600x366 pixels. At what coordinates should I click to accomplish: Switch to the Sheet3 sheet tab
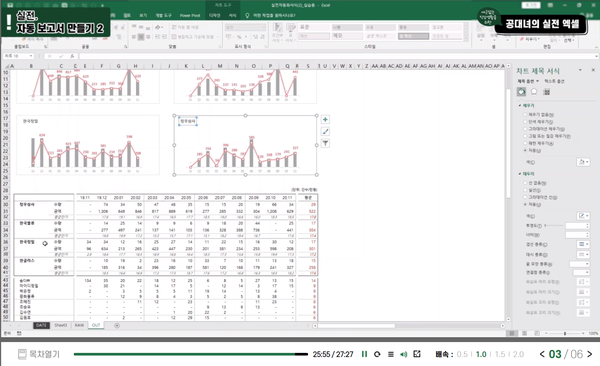[60, 325]
